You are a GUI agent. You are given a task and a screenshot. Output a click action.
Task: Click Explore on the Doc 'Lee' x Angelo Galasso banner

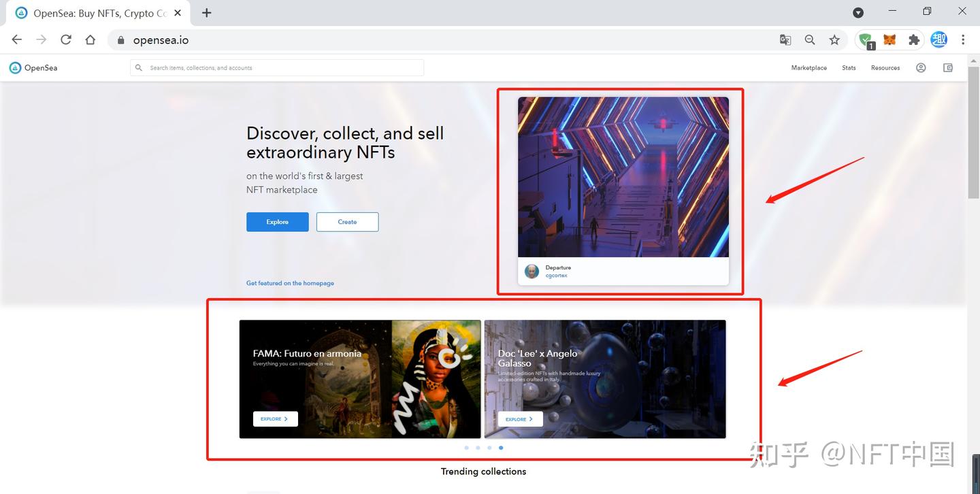520,419
